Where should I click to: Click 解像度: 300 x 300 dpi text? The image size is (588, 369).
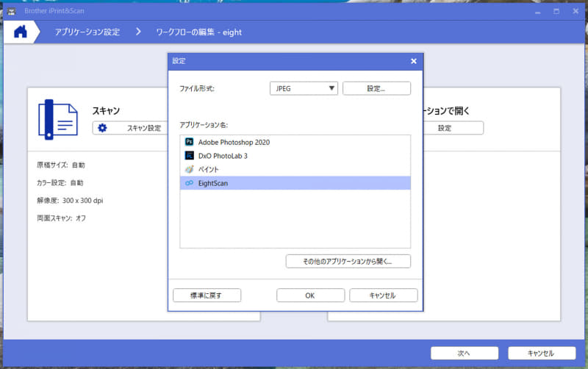[70, 200]
